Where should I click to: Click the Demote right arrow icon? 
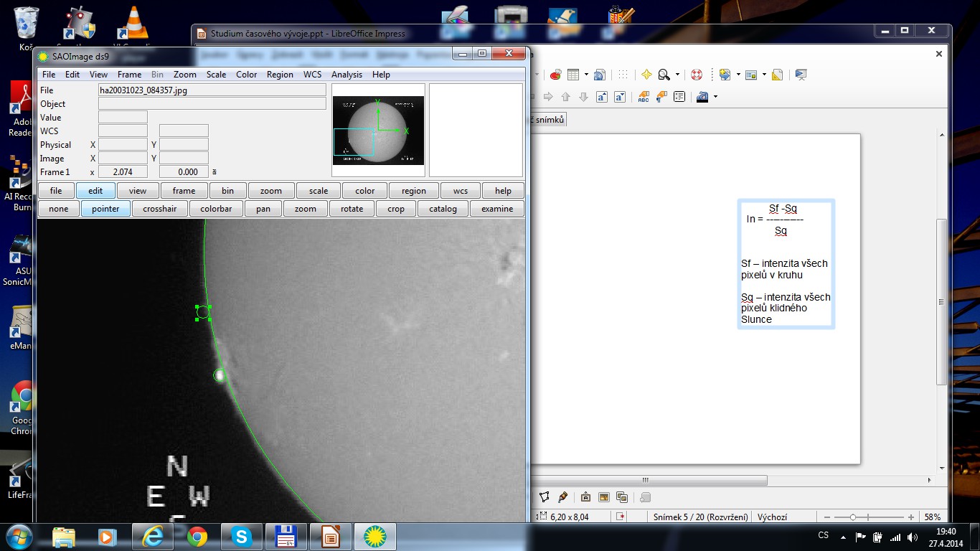pos(548,97)
